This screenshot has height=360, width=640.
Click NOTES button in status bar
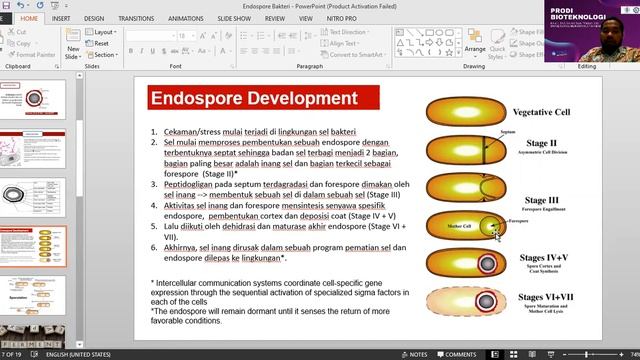[415, 354]
